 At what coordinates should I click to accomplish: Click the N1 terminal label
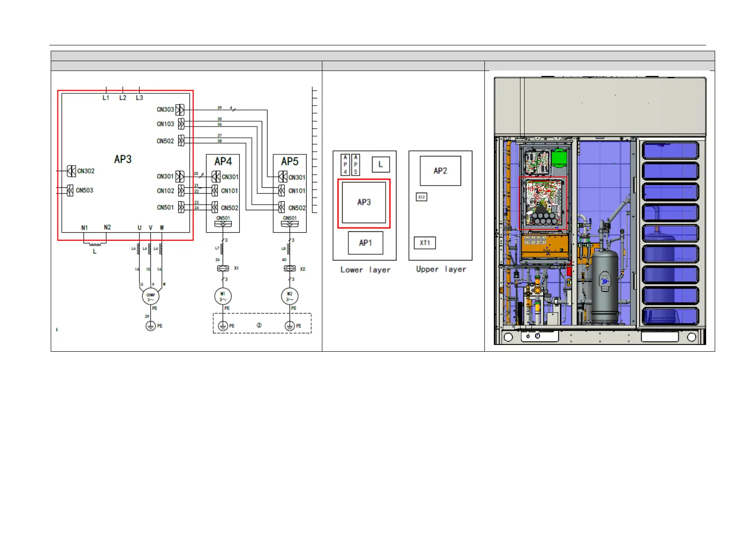84,228
